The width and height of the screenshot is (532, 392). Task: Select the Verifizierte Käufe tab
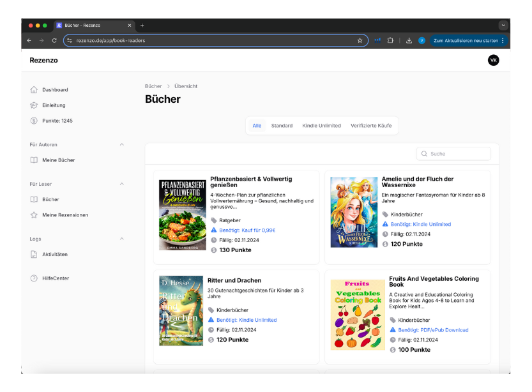(x=371, y=126)
